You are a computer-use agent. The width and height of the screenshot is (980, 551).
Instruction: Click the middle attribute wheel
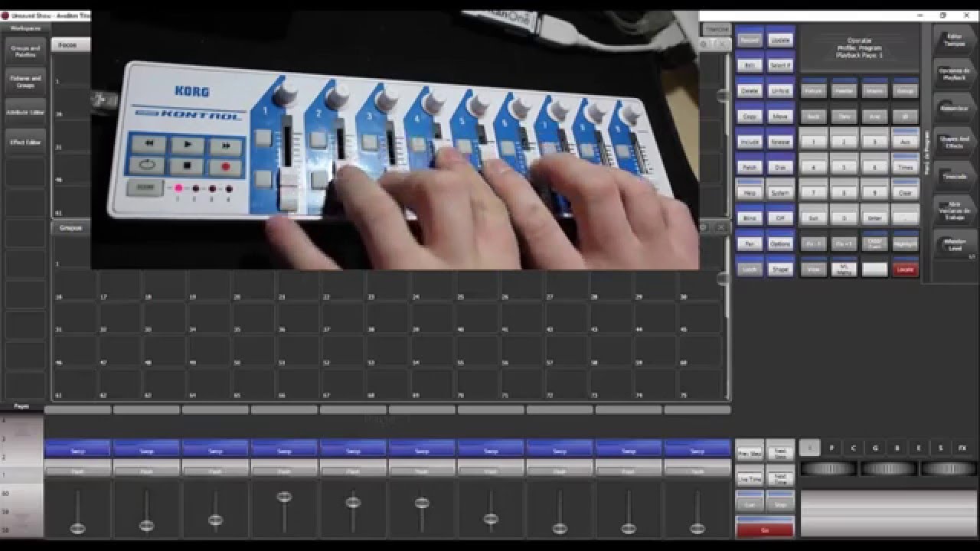[888, 468]
